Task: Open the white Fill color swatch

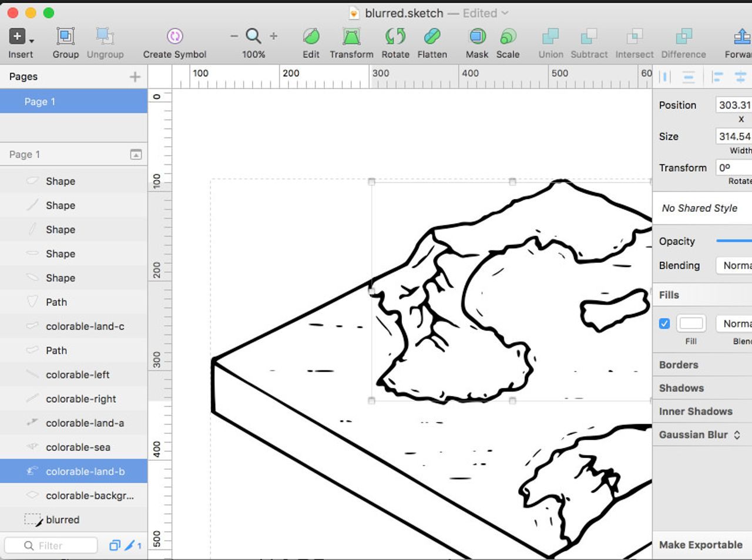Action: [691, 323]
